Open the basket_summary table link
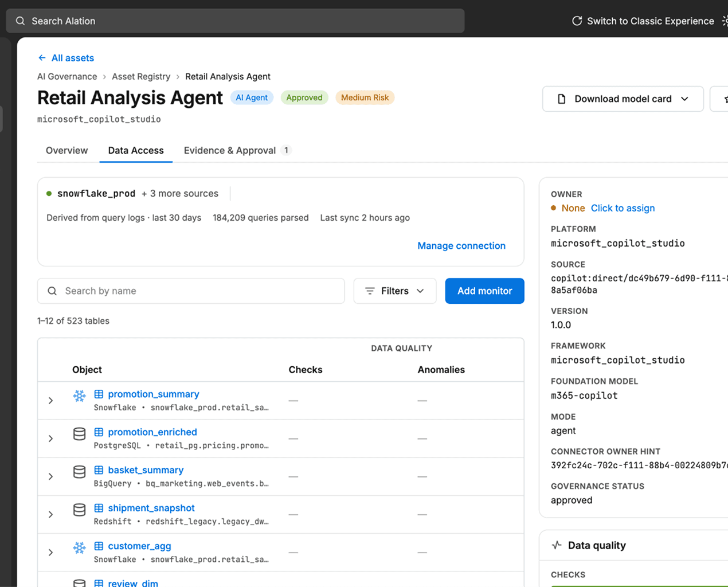 click(x=146, y=470)
